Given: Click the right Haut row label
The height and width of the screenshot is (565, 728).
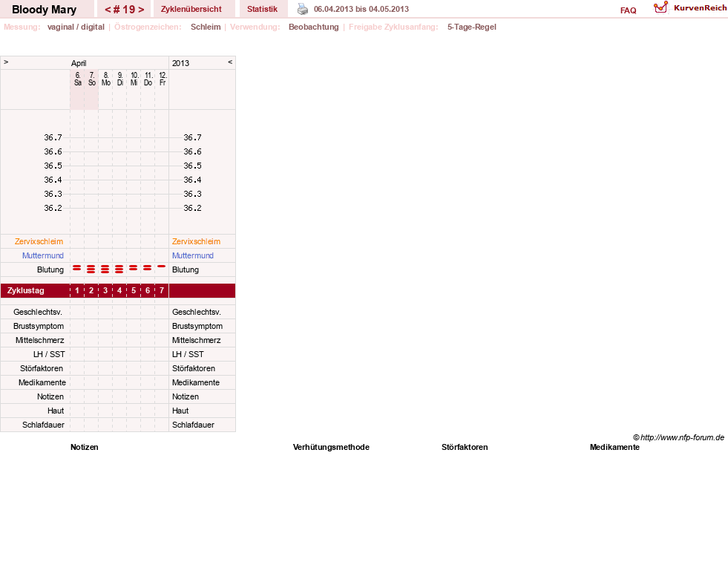Looking at the screenshot, I should coord(180,411).
